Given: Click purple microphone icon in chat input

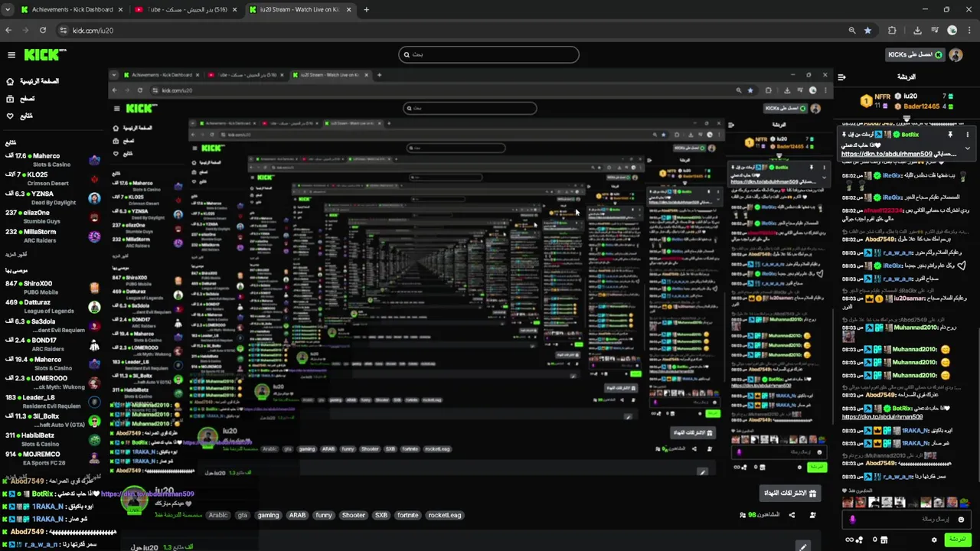Looking at the screenshot, I should tap(853, 520).
